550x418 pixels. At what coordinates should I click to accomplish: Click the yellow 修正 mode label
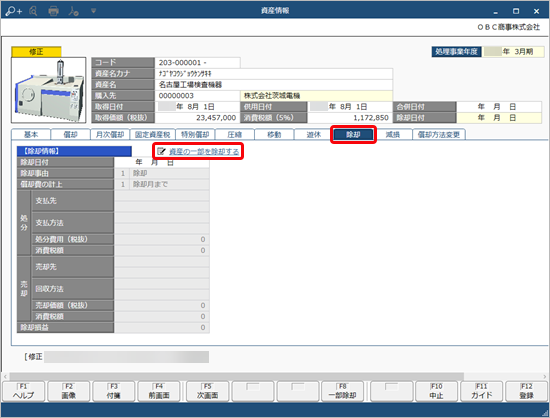click(x=36, y=52)
